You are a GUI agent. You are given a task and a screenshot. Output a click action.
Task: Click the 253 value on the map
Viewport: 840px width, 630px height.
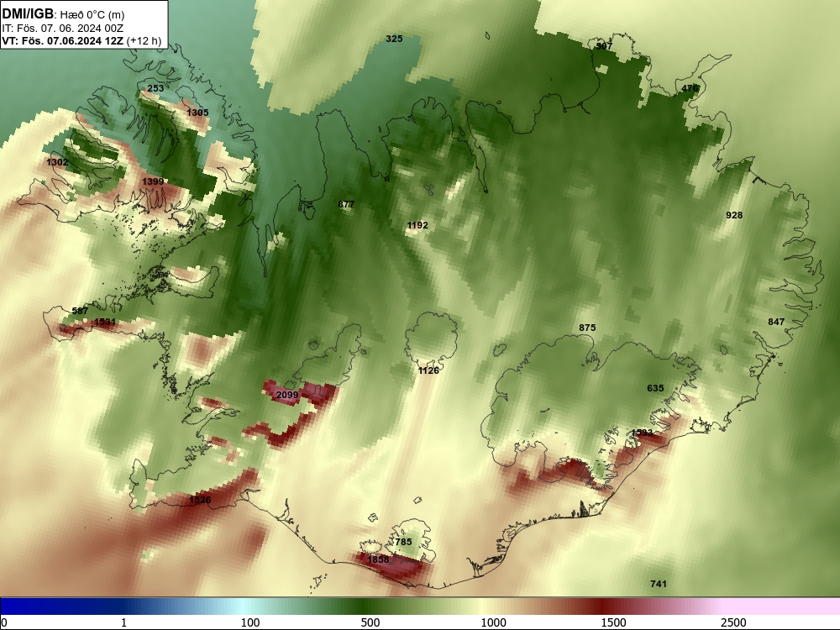pyautogui.click(x=155, y=88)
